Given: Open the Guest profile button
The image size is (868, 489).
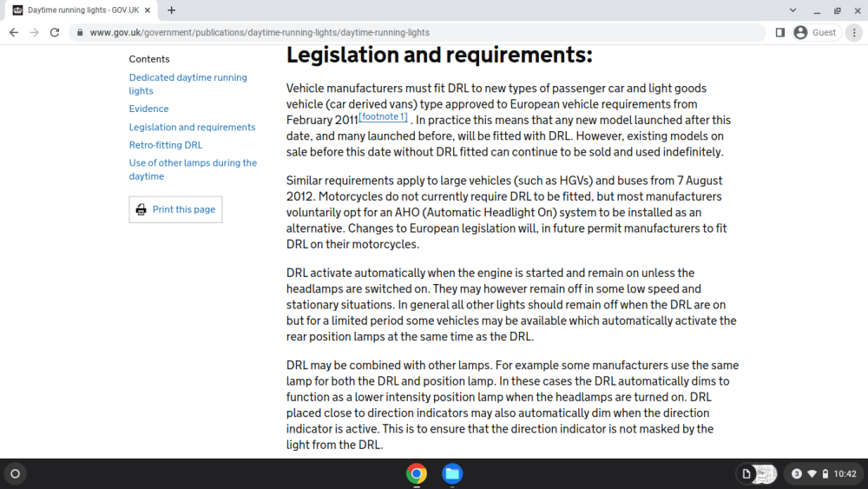Looking at the screenshot, I should [815, 33].
